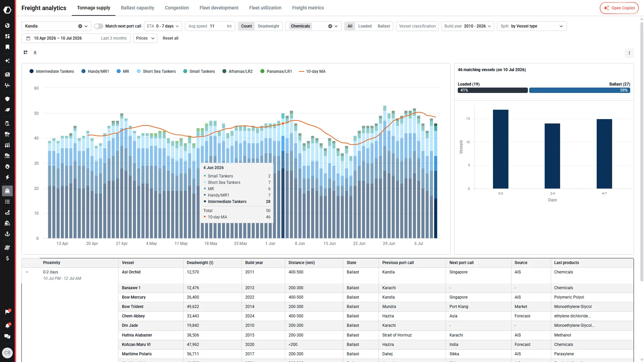
Task: Click the anchor icon in sidebar
Action: tap(7, 234)
